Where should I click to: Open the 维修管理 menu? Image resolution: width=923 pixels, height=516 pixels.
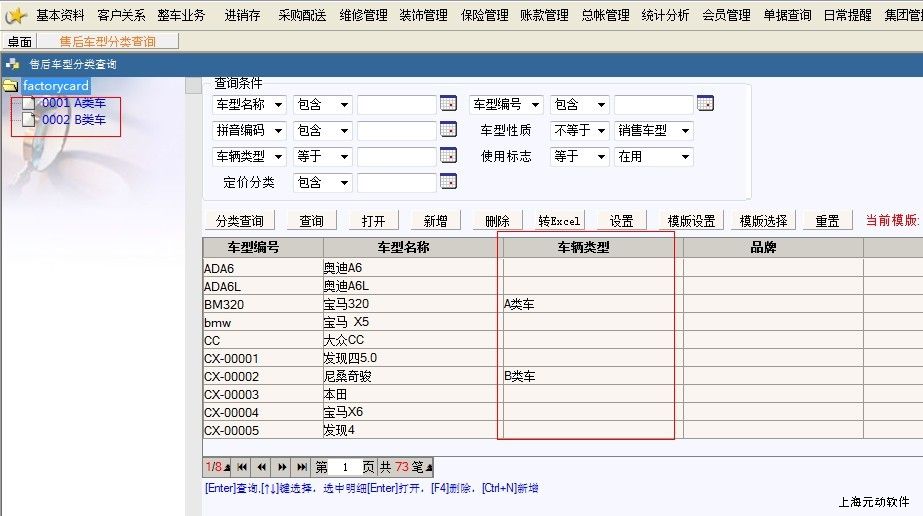[363, 15]
